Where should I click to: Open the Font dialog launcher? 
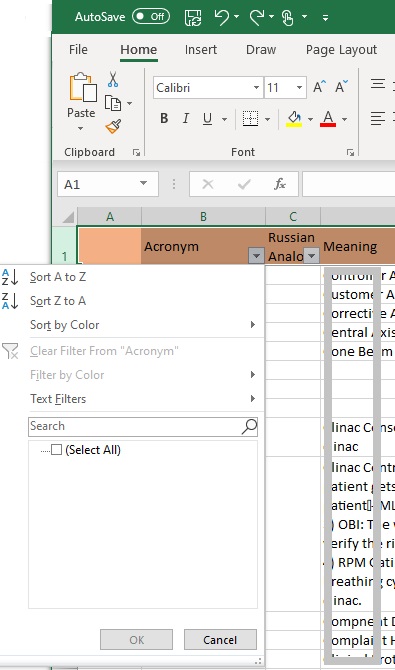[350, 152]
